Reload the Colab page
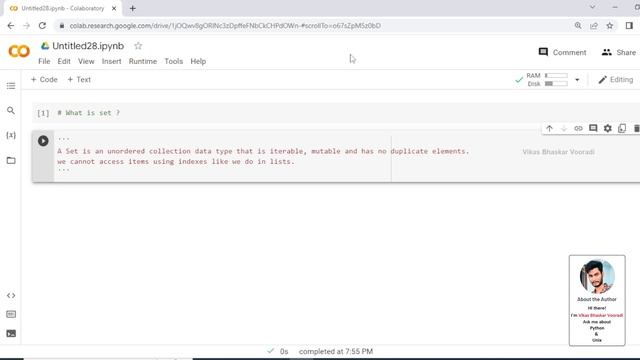Viewport: 640px width, 360px height. pyautogui.click(x=42, y=25)
